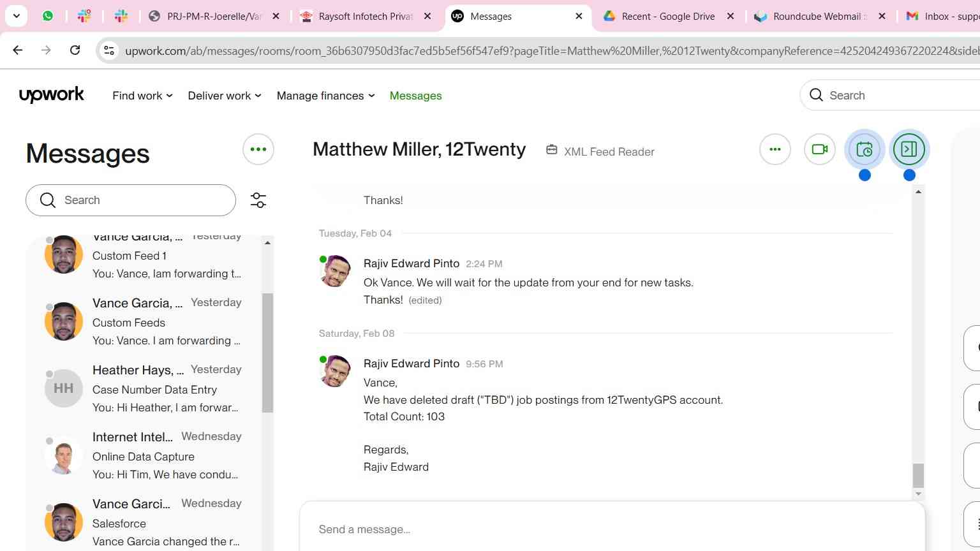This screenshot has height=551, width=980.
Task: Open Messages list more options ellipsis
Action: [258, 149]
